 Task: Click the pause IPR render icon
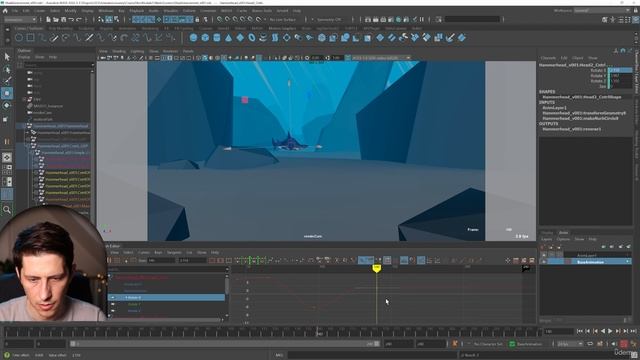422,19
